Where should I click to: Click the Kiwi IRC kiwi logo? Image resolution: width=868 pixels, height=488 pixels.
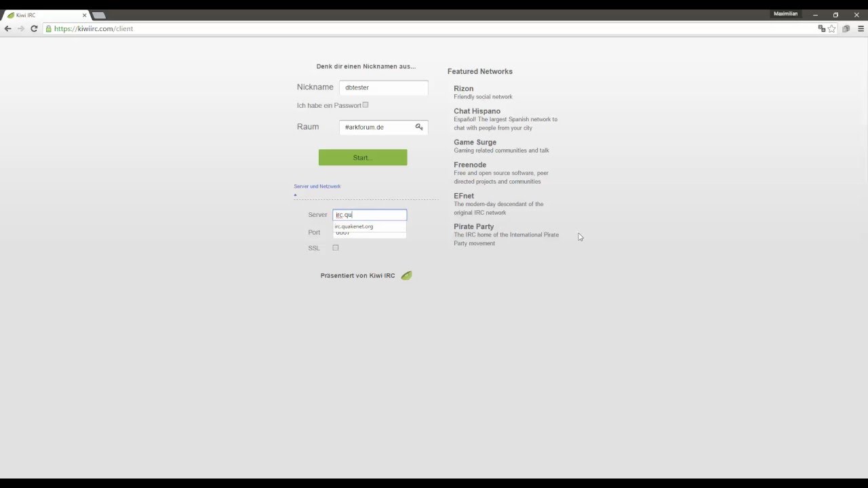[x=406, y=275]
